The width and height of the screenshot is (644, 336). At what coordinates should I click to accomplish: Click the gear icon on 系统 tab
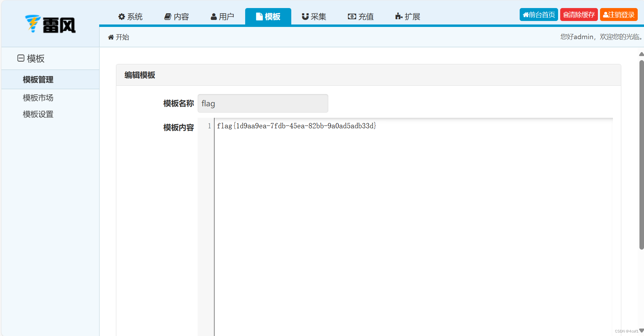pyautogui.click(x=122, y=16)
